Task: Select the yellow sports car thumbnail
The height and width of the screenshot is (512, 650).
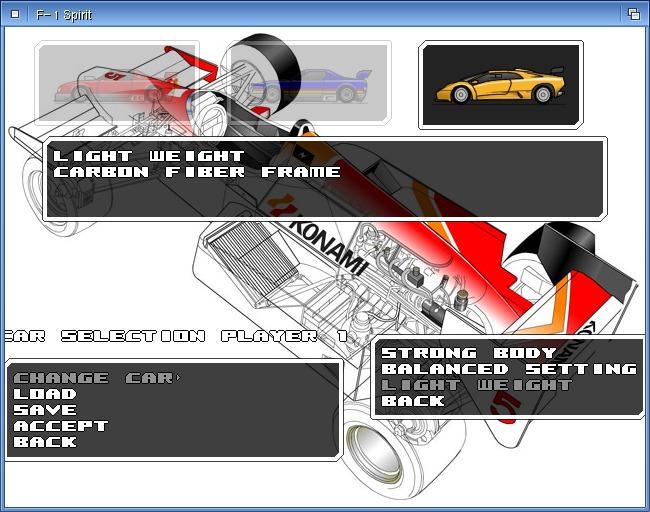Action: coord(501,85)
